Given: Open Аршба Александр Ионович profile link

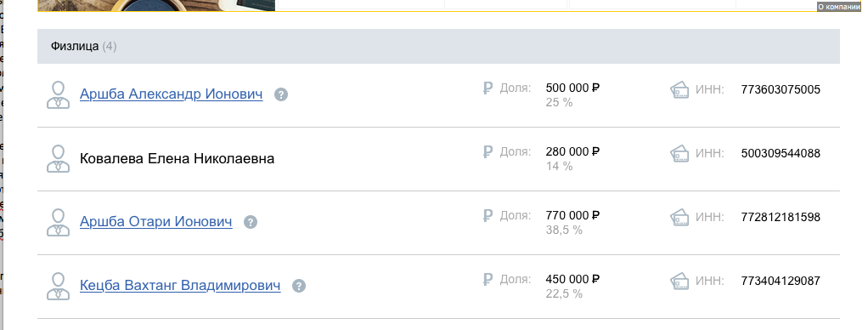Looking at the screenshot, I should 171,94.
